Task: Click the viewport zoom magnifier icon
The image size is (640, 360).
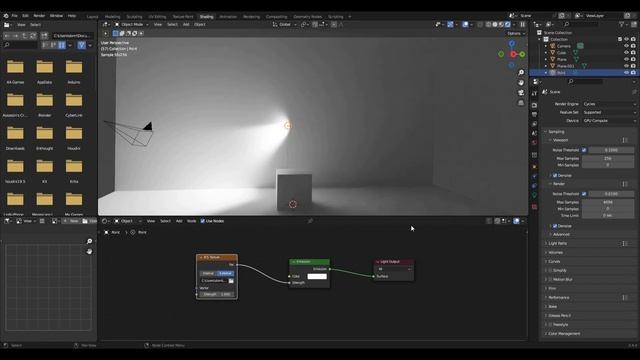Action: point(521,73)
